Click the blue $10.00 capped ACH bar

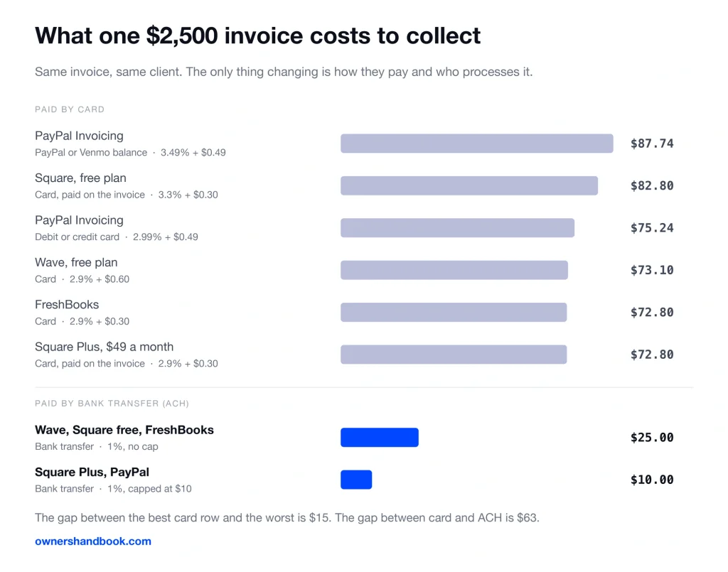click(x=356, y=480)
